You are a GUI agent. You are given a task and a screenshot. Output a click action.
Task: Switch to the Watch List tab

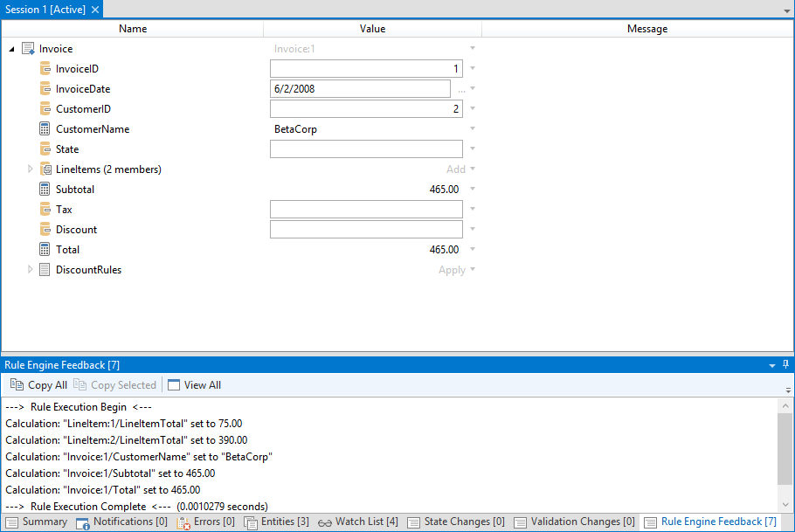point(357,522)
